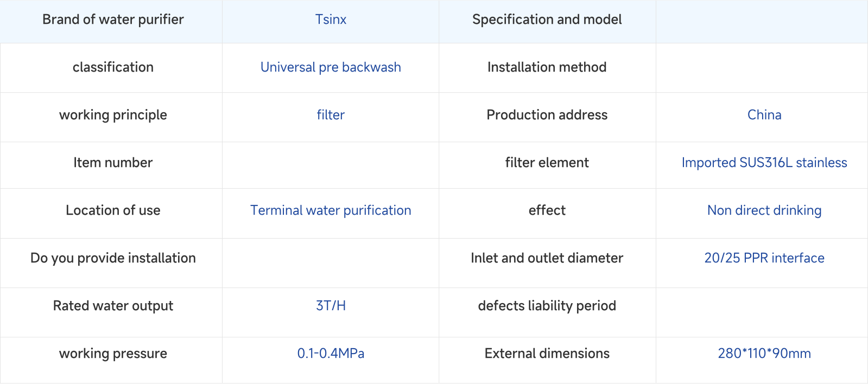
Task: Select the defects liability period label
Action: 547,306
